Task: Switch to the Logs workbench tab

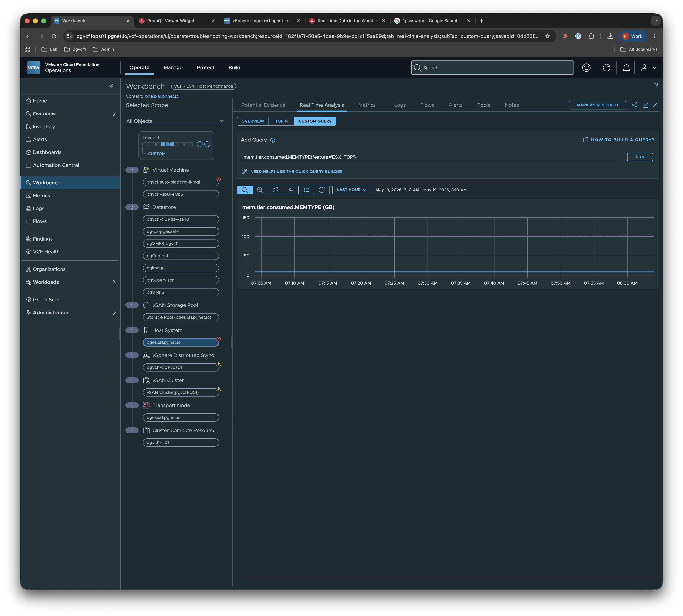Action: point(399,105)
